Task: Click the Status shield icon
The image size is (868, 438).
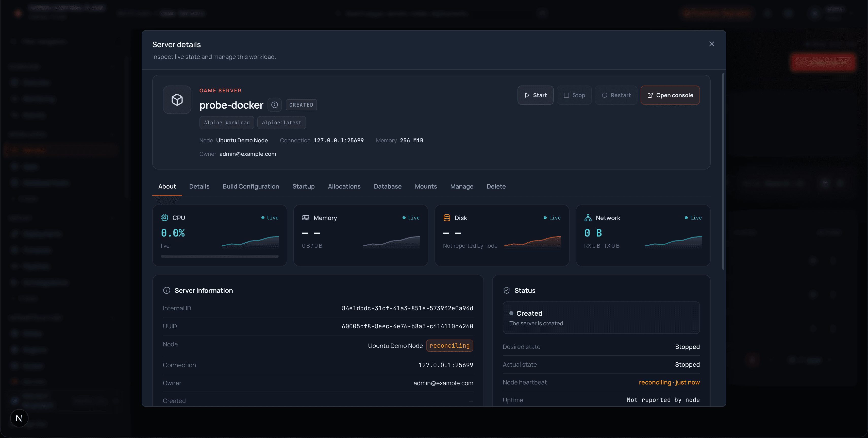Action: pos(506,290)
